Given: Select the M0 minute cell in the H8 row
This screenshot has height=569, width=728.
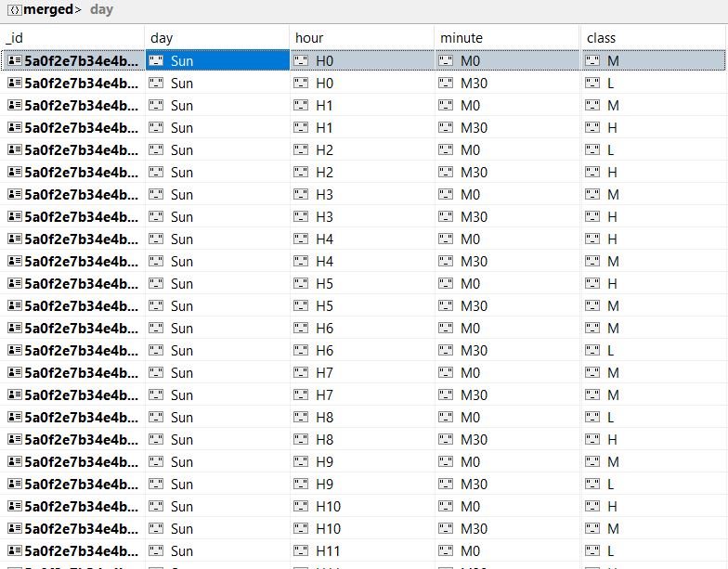Looking at the screenshot, I should point(507,417).
